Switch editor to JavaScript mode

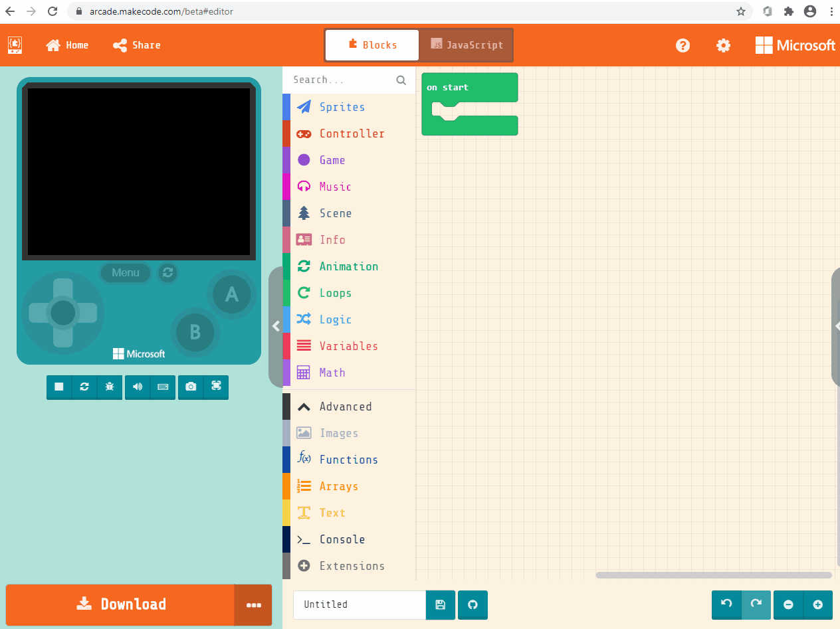[x=466, y=45]
